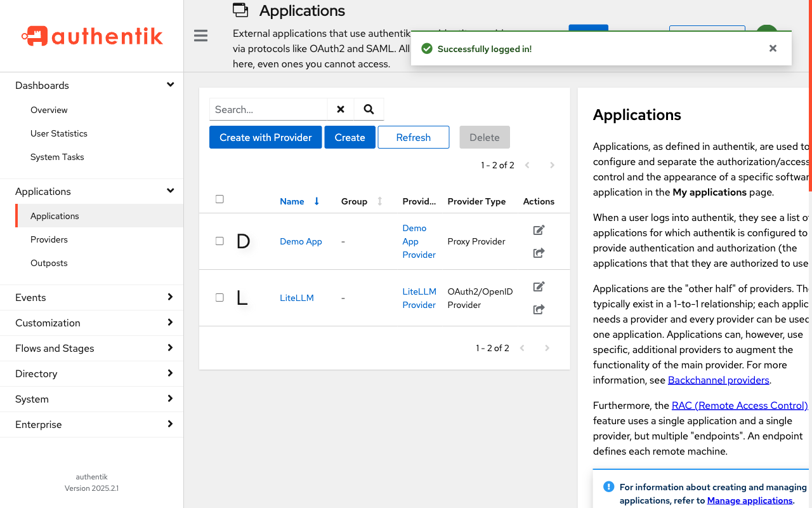Sort by Group column arrows

click(x=380, y=201)
